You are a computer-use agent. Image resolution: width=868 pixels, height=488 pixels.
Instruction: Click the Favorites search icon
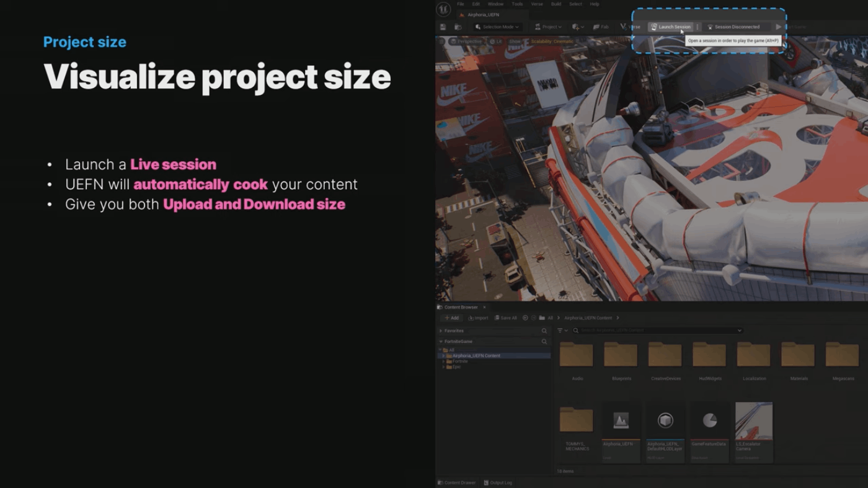(x=544, y=331)
